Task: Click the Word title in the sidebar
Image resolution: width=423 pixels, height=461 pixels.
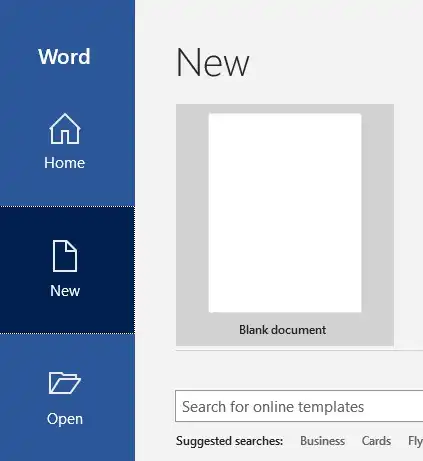Action: pyautogui.click(x=64, y=56)
